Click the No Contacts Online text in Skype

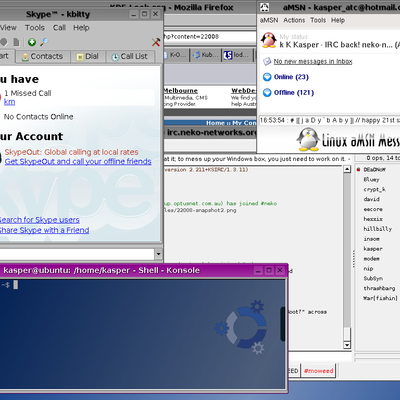[x=39, y=117]
